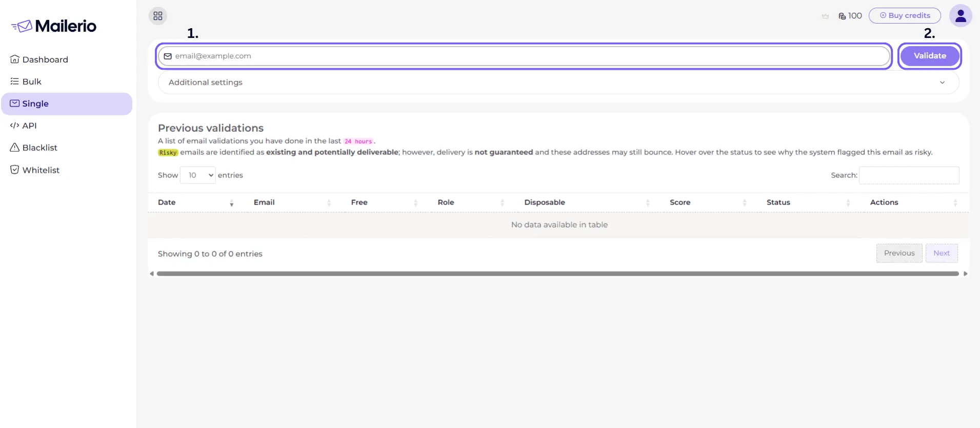Click the Next pagination button

pyautogui.click(x=942, y=253)
